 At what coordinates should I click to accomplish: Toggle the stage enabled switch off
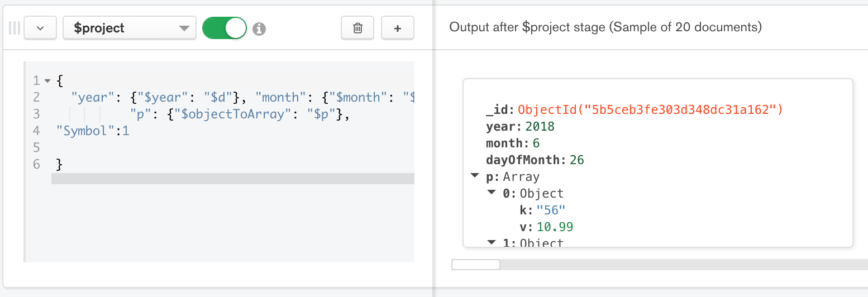[225, 28]
